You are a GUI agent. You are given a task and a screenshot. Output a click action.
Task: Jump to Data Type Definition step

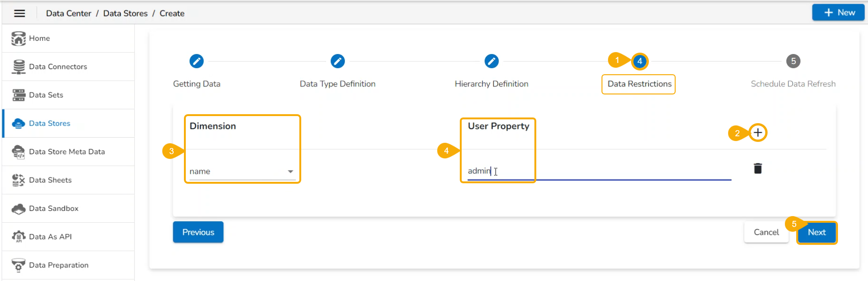pos(338,61)
